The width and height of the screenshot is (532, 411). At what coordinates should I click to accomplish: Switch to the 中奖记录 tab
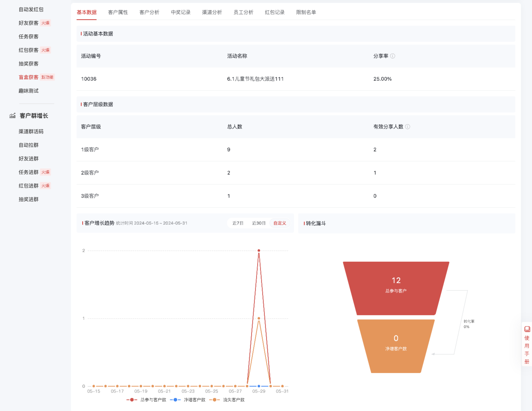181,12
